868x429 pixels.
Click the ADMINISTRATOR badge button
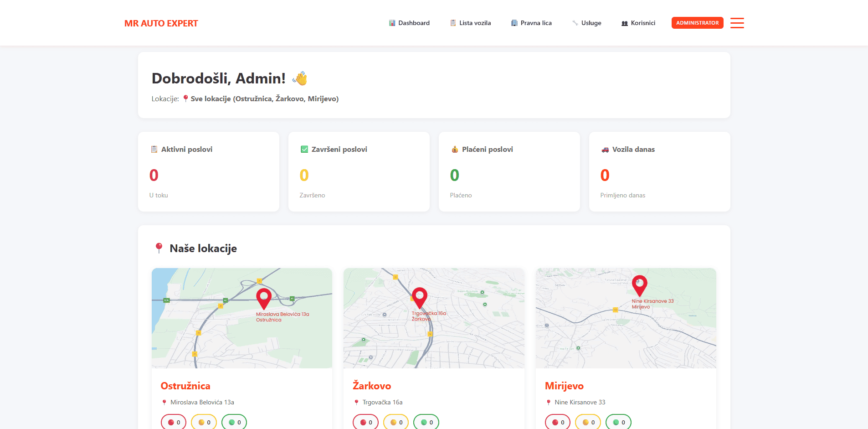[x=697, y=23]
